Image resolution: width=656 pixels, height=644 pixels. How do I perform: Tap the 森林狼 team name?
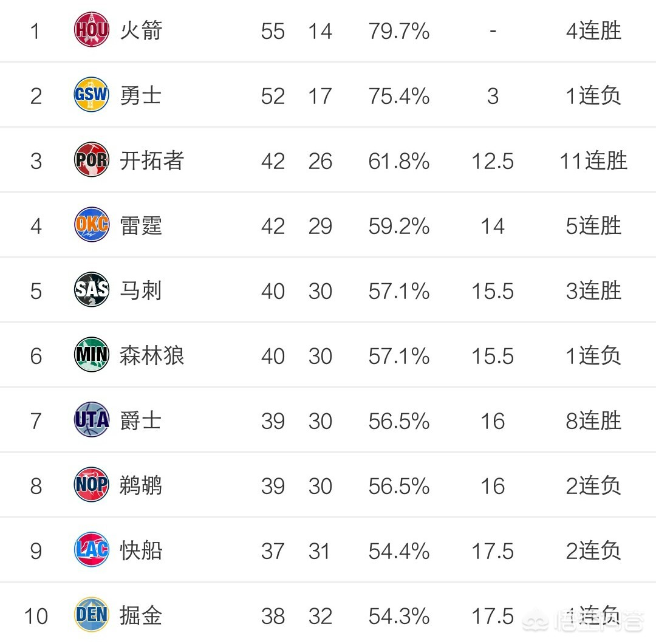tap(152, 355)
